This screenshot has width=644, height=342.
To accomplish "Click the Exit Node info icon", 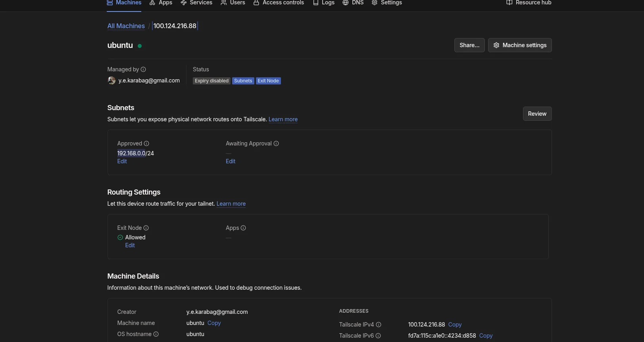I will coord(146,228).
